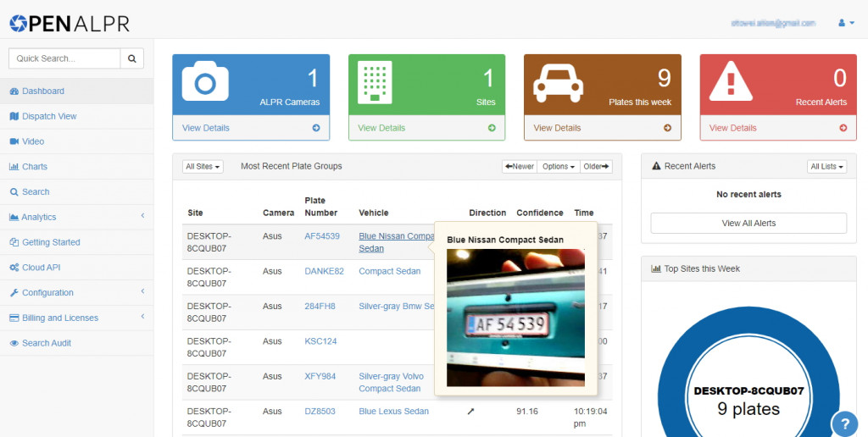Open the user account dropdown
This screenshot has width=868, height=437.
pyautogui.click(x=847, y=23)
